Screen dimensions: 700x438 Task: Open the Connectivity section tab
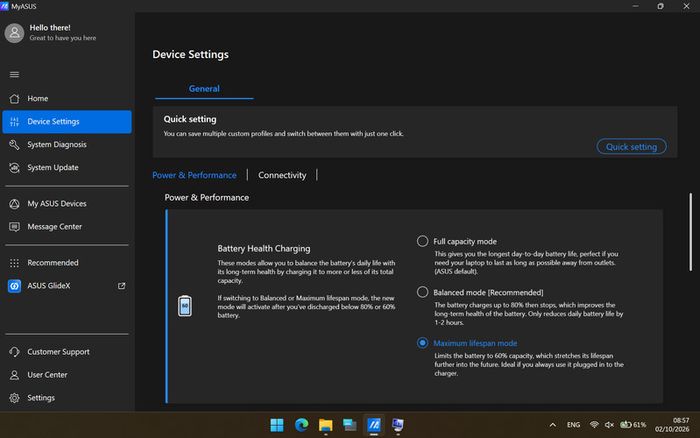point(282,175)
